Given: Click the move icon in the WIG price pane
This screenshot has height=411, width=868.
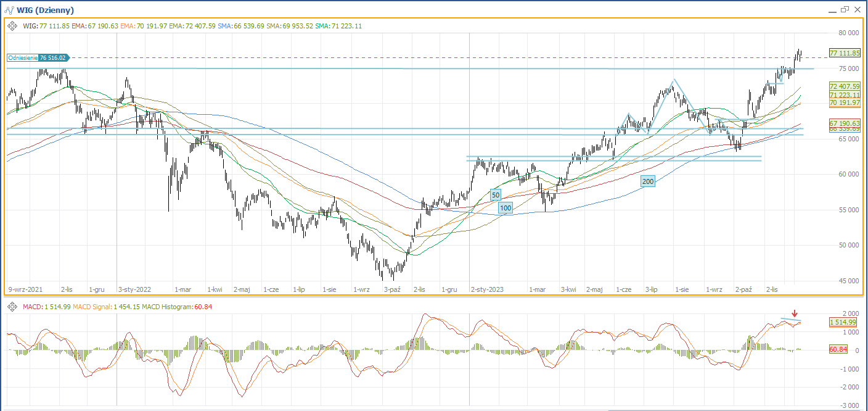Looking at the screenshot, I should pyautogui.click(x=13, y=26).
